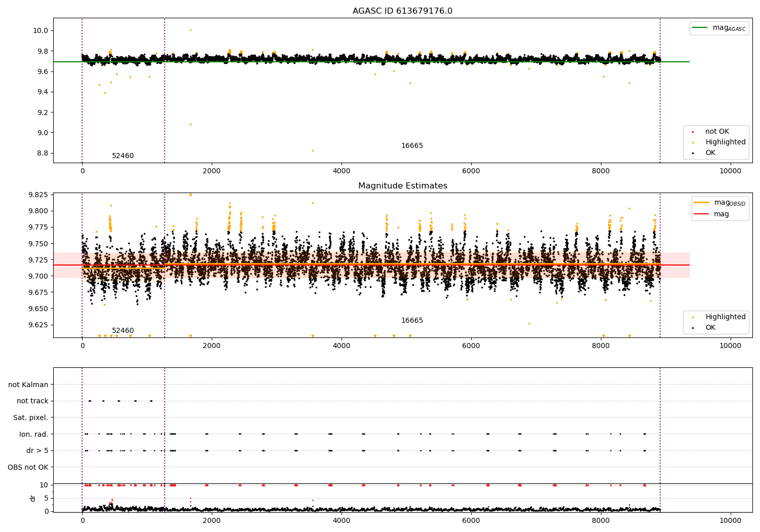
Task: Click the lowest orange outlier near 8.8 in top plot
Action: tap(313, 150)
